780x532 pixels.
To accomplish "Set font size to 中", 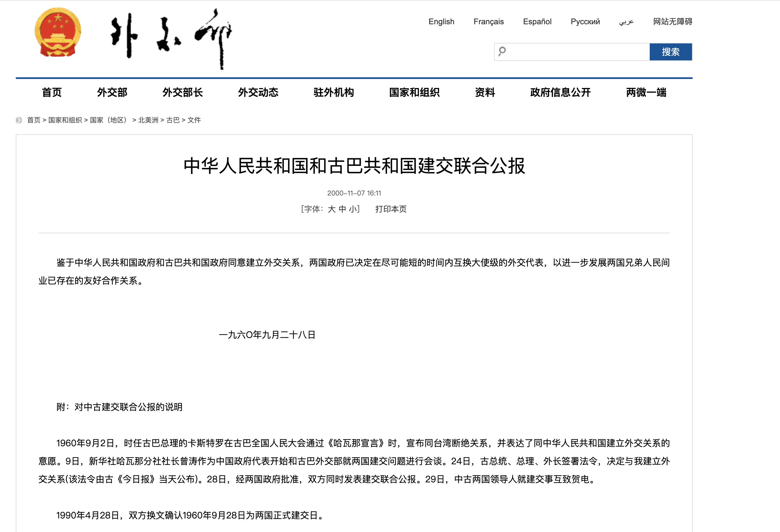I will point(342,209).
